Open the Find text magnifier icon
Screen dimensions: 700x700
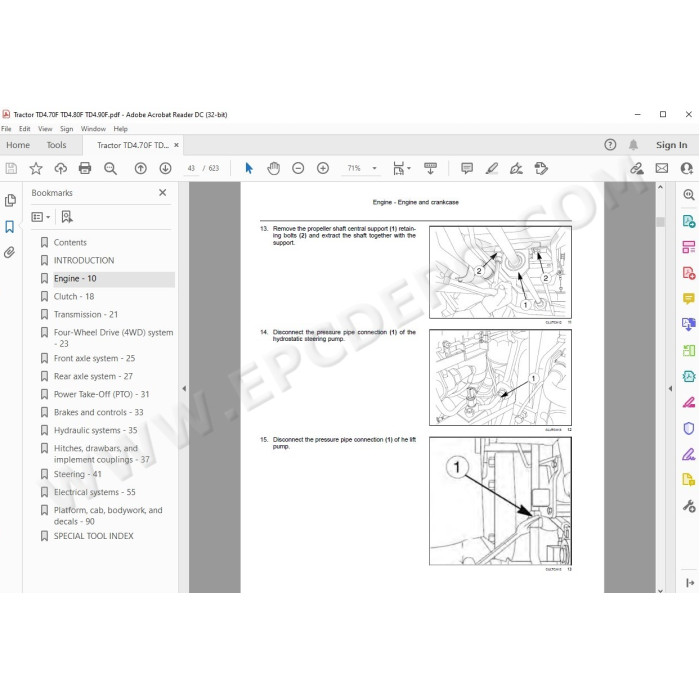pos(110,168)
